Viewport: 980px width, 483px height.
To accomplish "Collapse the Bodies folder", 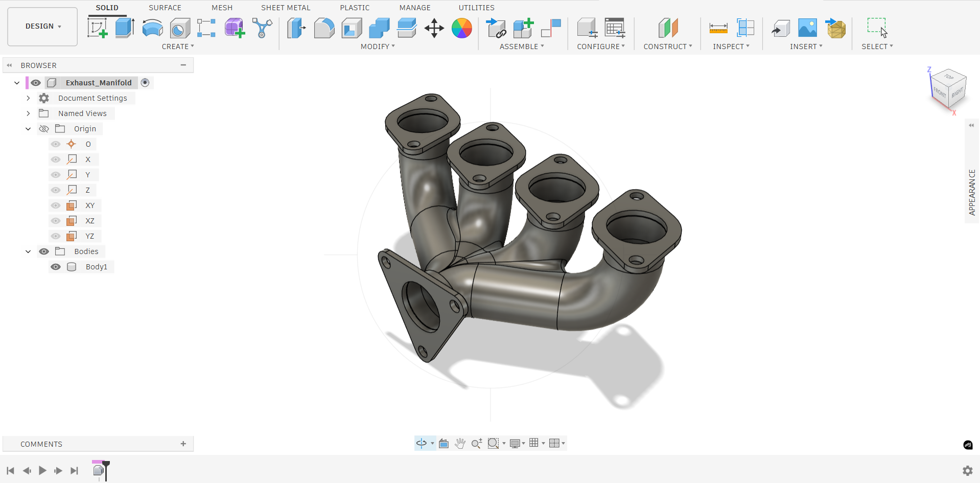I will tap(28, 251).
